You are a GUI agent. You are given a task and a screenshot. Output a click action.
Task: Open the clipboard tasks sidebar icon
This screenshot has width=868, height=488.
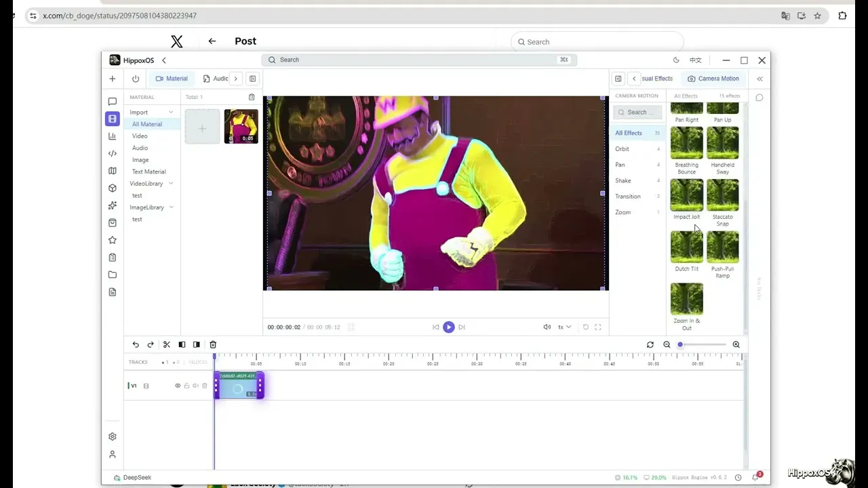(113, 258)
